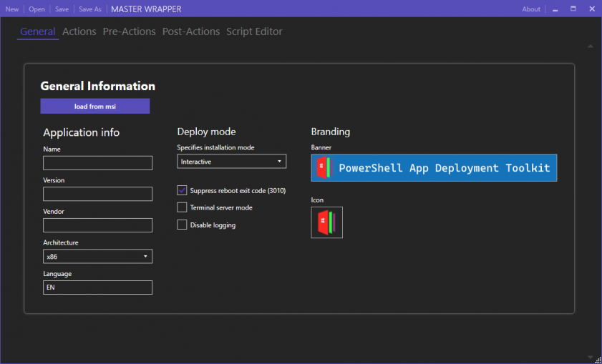Close the Master Wrapper window
602x364 pixels.
591,9
